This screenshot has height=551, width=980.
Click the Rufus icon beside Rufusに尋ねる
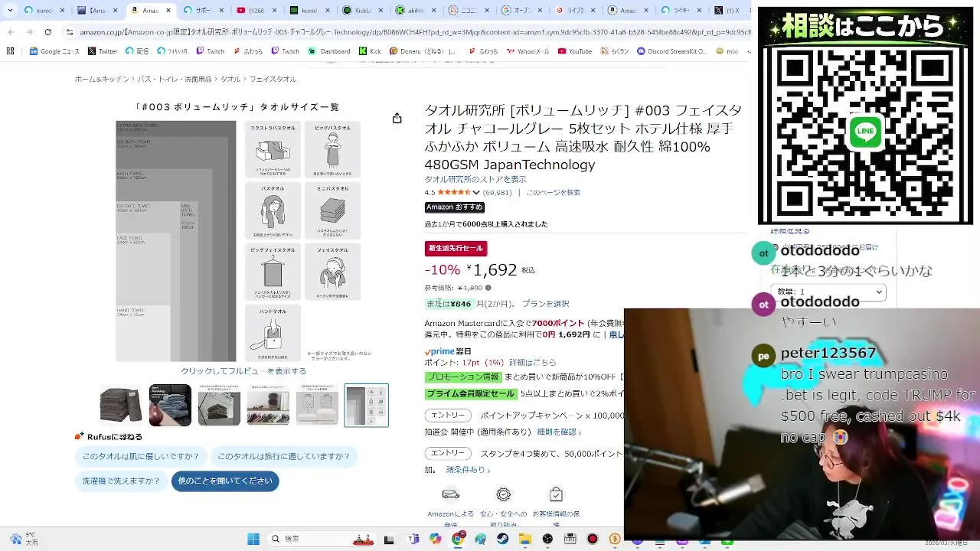click(79, 436)
